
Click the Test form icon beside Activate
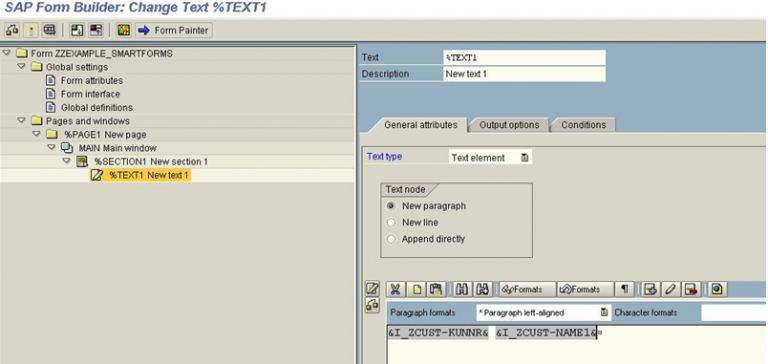(x=49, y=30)
